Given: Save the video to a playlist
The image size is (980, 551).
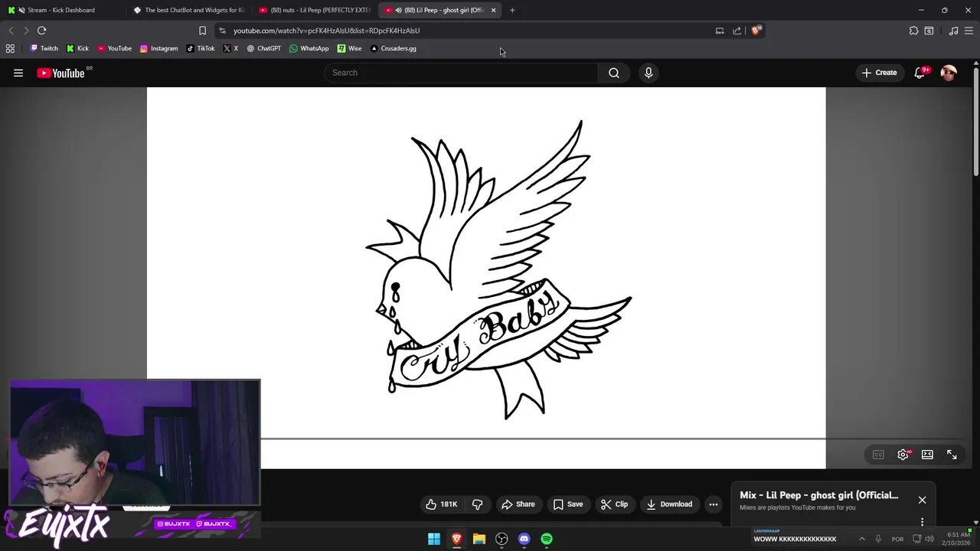Looking at the screenshot, I should click(568, 504).
